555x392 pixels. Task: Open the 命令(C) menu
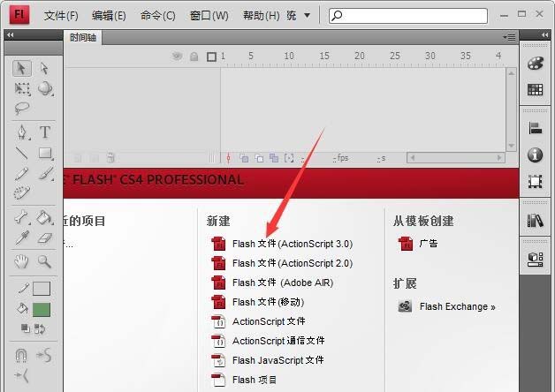pos(157,16)
